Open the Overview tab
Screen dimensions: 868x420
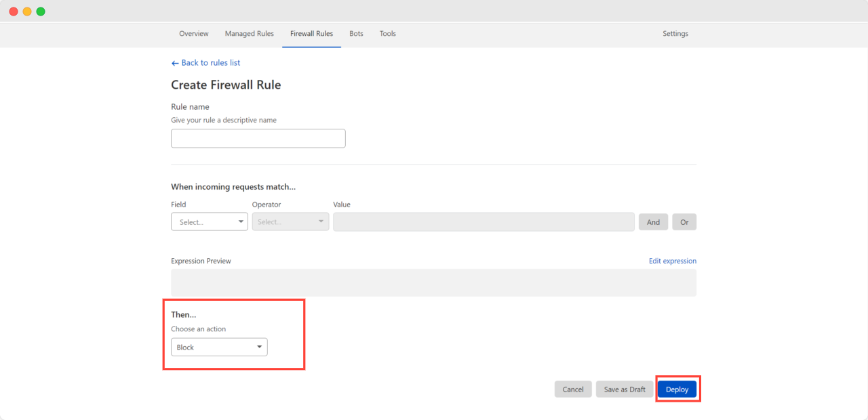coord(193,33)
